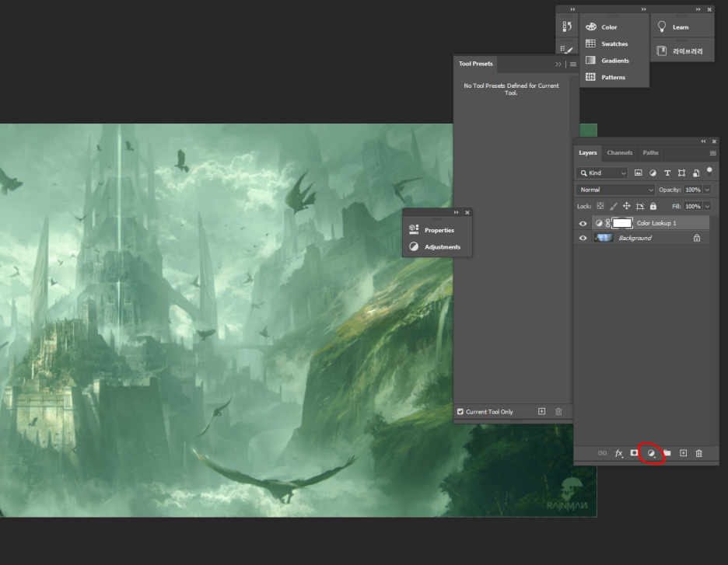Toggle lock image pixels

[x=614, y=206]
